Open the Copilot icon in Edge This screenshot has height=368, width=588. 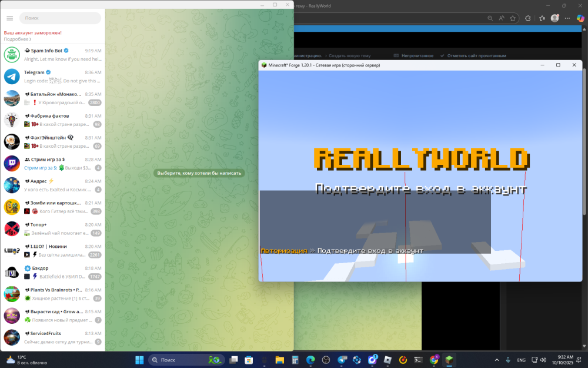click(x=580, y=18)
